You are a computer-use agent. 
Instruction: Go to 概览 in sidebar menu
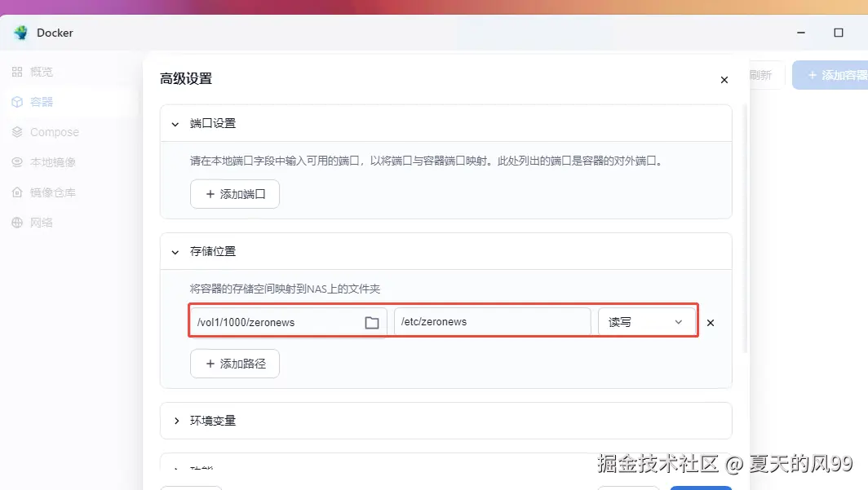point(42,72)
